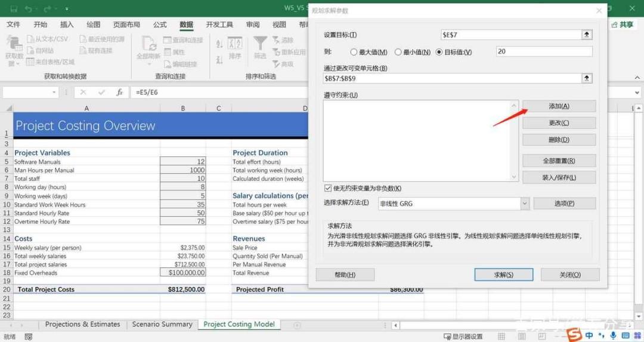Click the 设置目标 field showing $E$7

click(511, 35)
